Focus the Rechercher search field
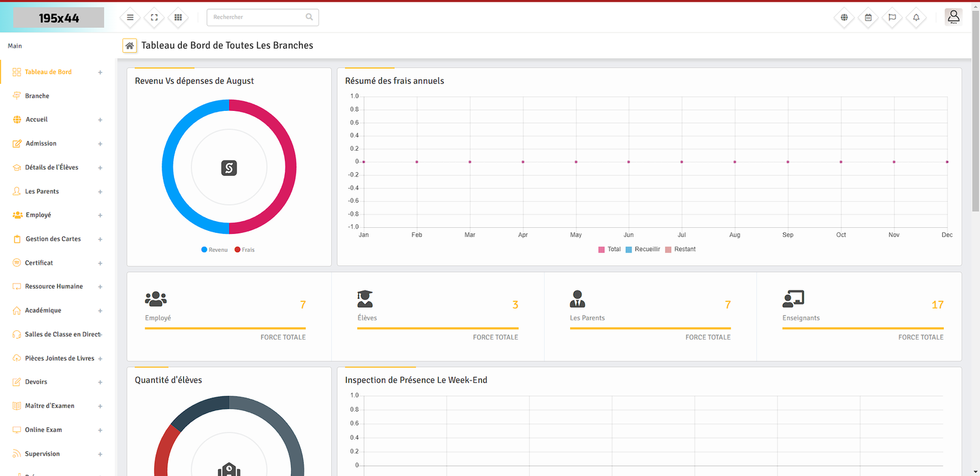The height and width of the screenshot is (476, 980). click(x=257, y=17)
